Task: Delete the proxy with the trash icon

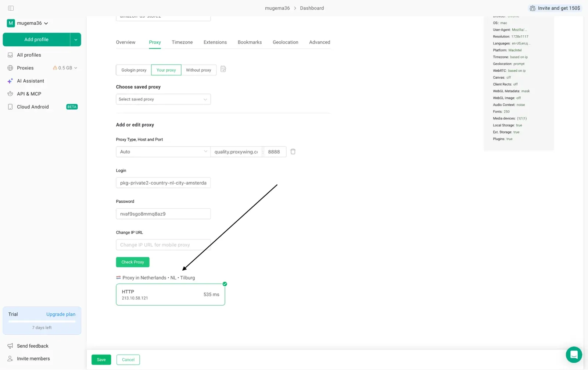Action: [x=293, y=152]
